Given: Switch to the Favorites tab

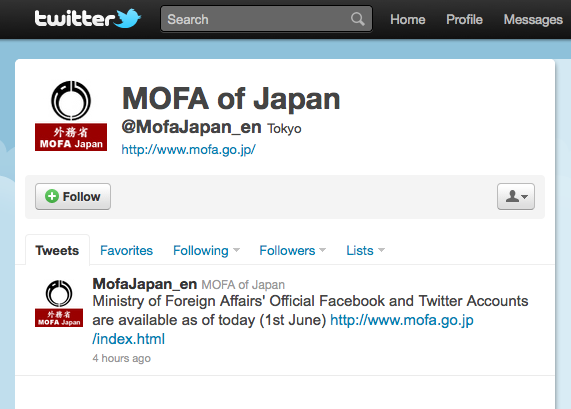Looking at the screenshot, I should (x=126, y=251).
